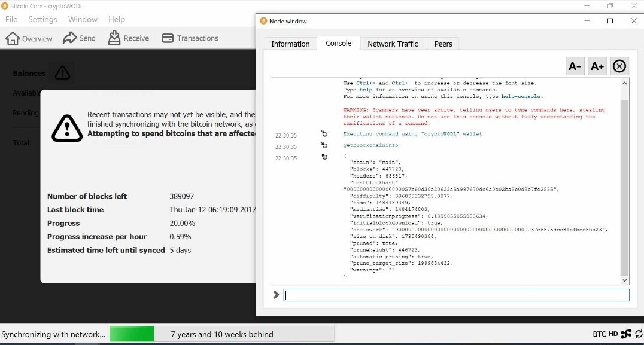Click the network connections status icon

[626, 334]
